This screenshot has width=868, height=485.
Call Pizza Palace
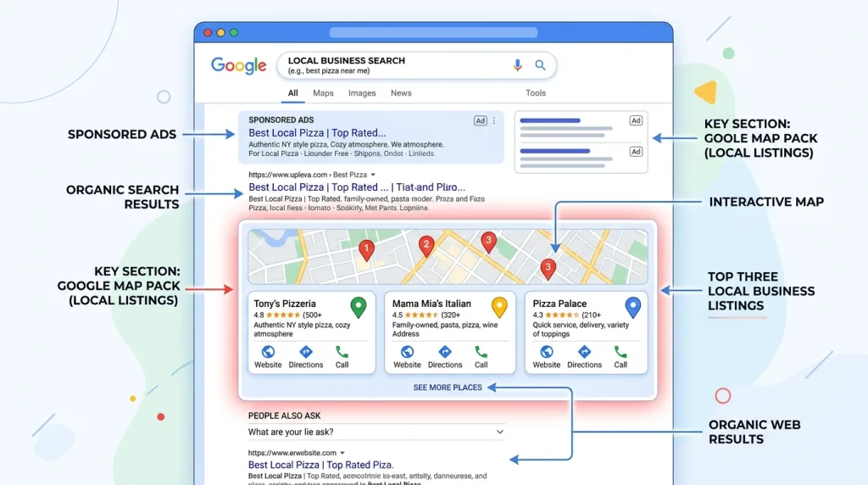point(620,357)
